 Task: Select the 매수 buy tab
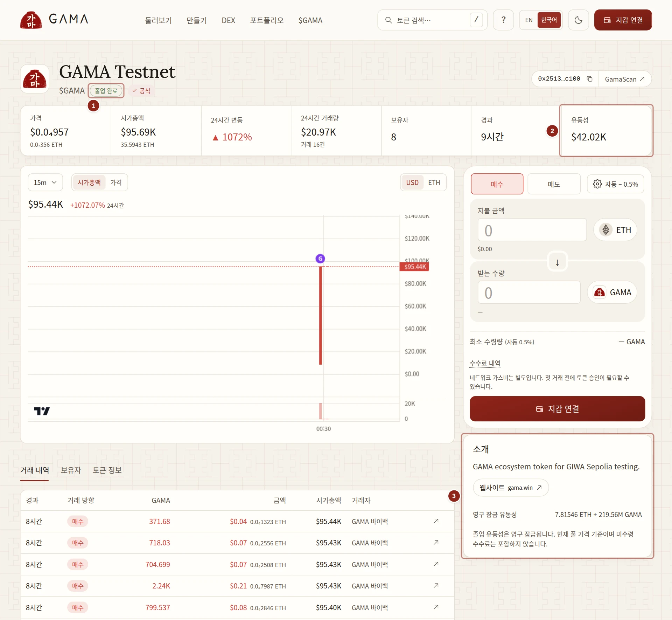pos(497,184)
